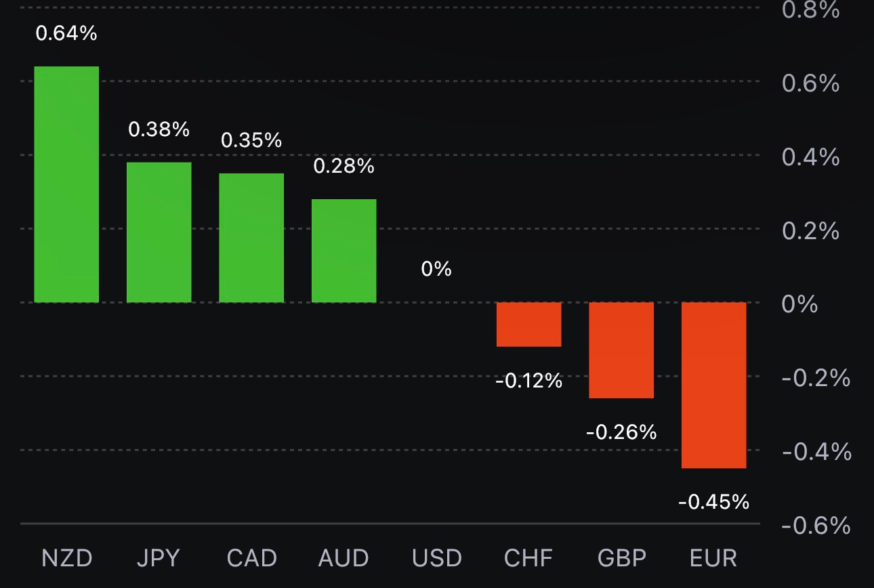Tap the red EUR bar
874x588 pixels.
[713, 385]
